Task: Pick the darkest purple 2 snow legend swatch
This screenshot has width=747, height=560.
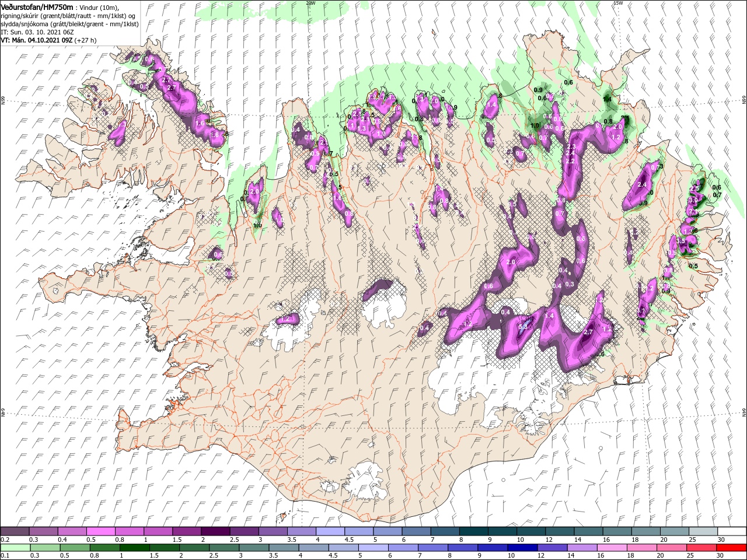Action: (x=215, y=531)
